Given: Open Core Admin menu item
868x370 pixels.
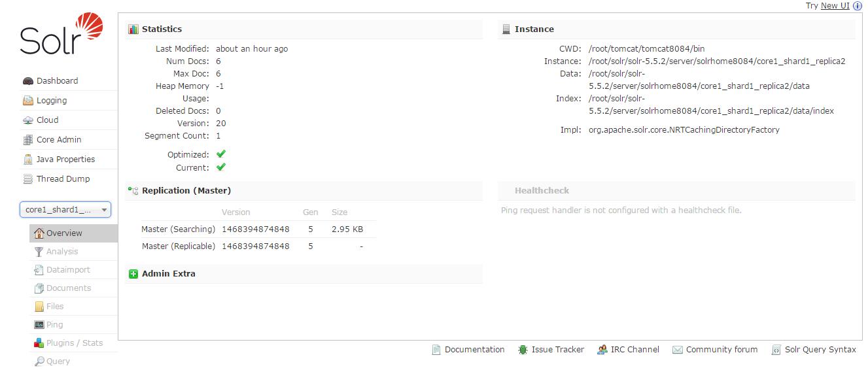Looking at the screenshot, I should pyautogui.click(x=59, y=140).
